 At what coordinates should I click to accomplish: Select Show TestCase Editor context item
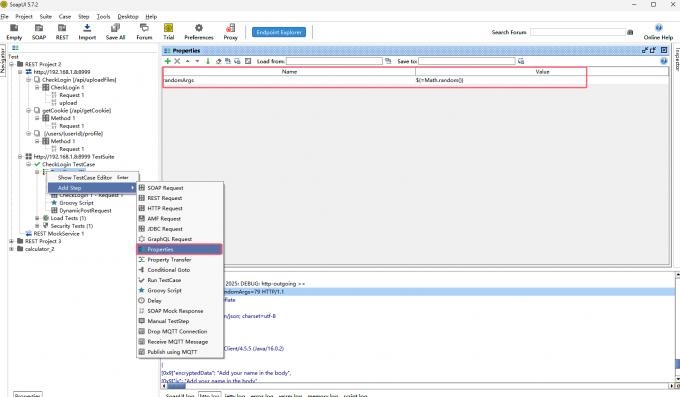(x=93, y=177)
